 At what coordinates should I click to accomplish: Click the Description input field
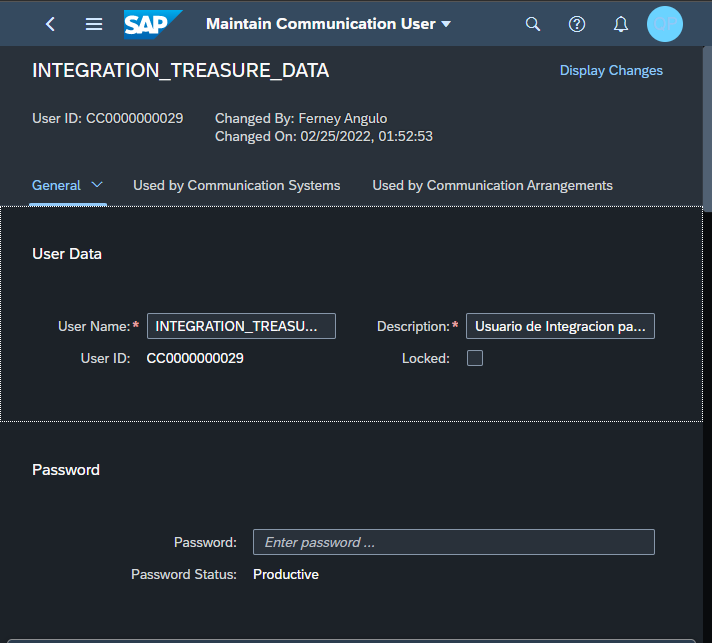coord(560,326)
